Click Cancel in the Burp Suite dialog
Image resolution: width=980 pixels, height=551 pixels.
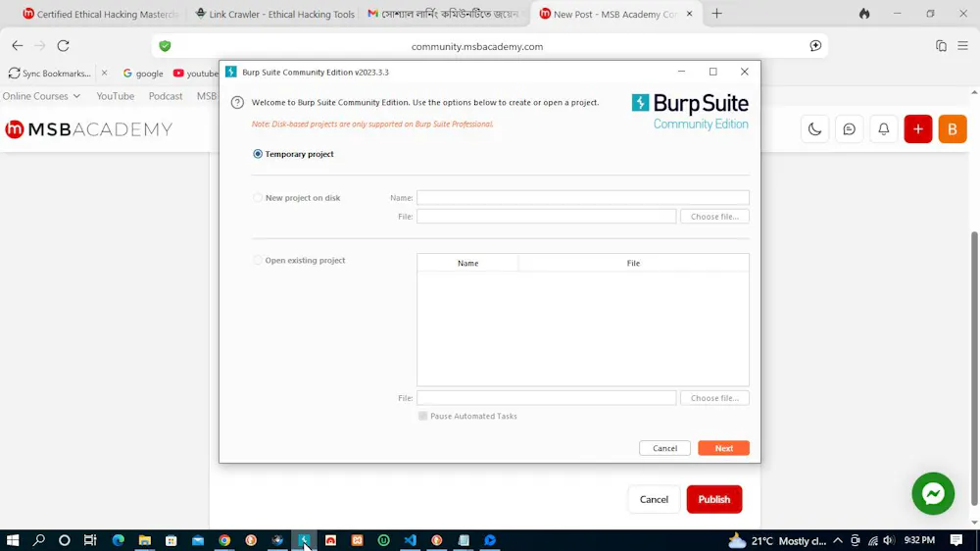click(x=664, y=448)
